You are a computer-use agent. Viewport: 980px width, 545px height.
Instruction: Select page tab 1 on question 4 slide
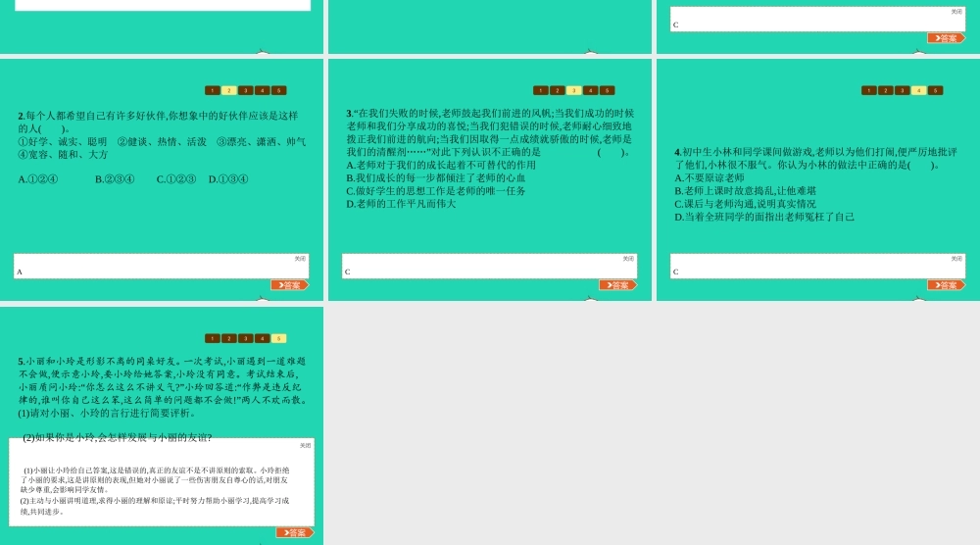tap(868, 90)
